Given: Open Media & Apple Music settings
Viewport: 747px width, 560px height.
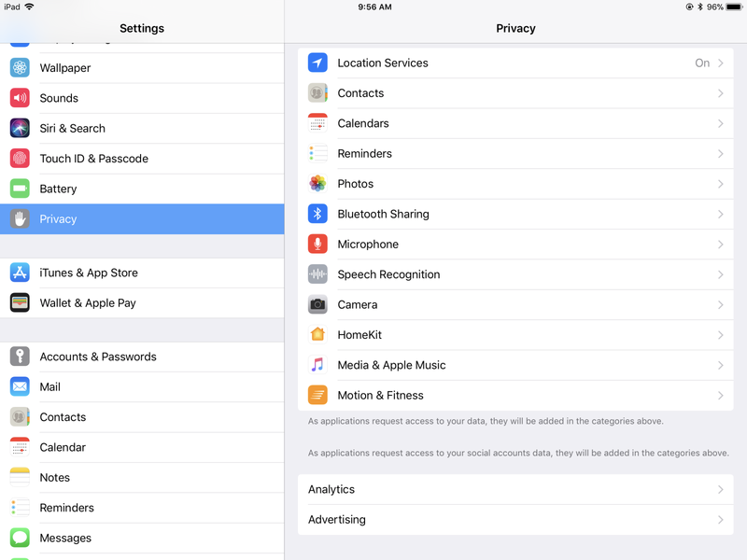Looking at the screenshot, I should (x=515, y=365).
